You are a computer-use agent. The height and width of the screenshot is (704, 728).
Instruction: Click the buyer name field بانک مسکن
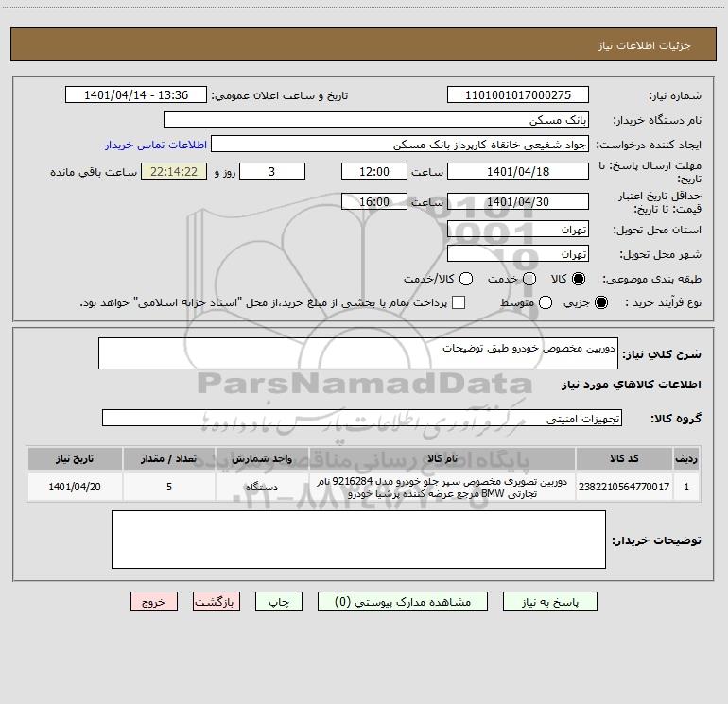376,120
